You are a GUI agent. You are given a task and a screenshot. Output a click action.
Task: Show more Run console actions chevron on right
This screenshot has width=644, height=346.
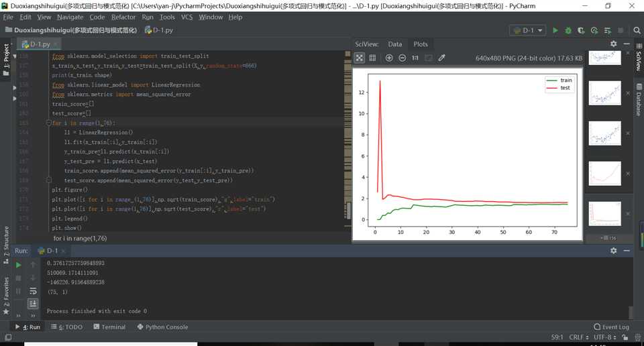pyautogui.click(x=34, y=315)
